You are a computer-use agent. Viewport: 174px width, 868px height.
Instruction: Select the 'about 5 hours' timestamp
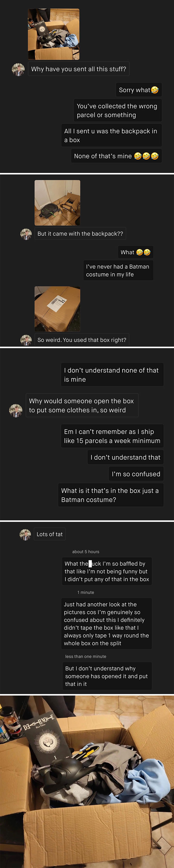(x=86, y=552)
